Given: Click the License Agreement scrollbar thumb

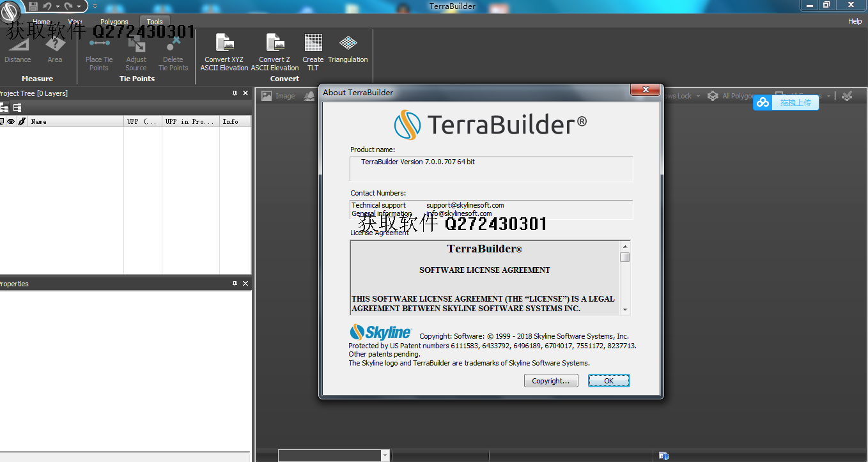Looking at the screenshot, I should tap(625, 258).
